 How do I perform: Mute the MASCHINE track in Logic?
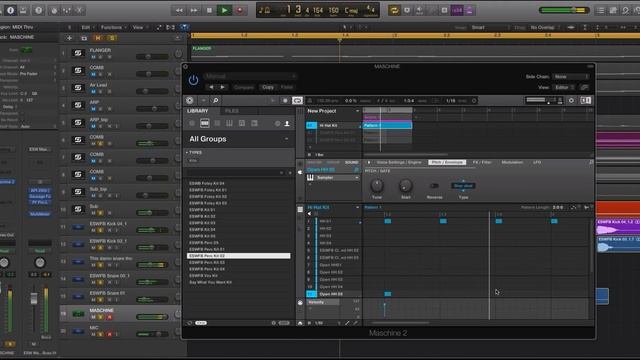[x=93, y=317]
